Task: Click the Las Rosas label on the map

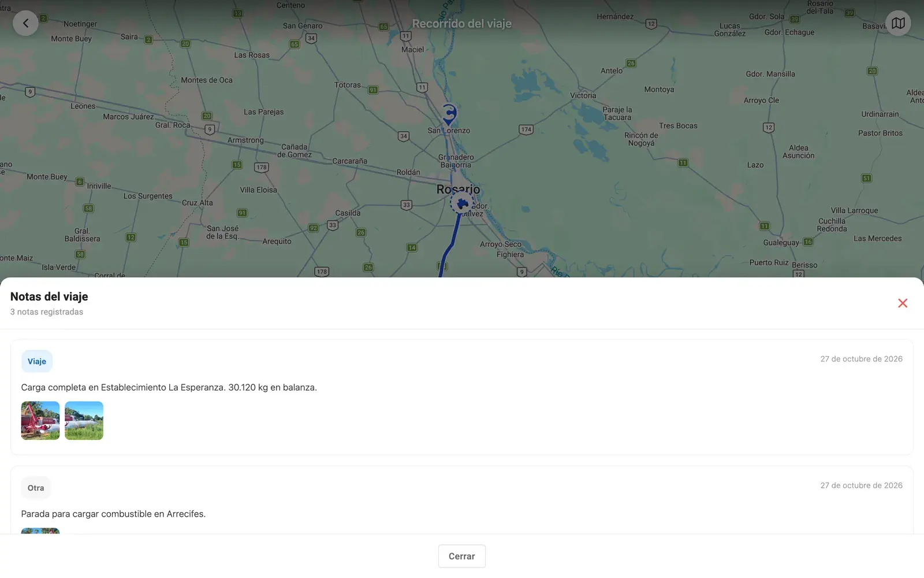Action: coord(252,55)
